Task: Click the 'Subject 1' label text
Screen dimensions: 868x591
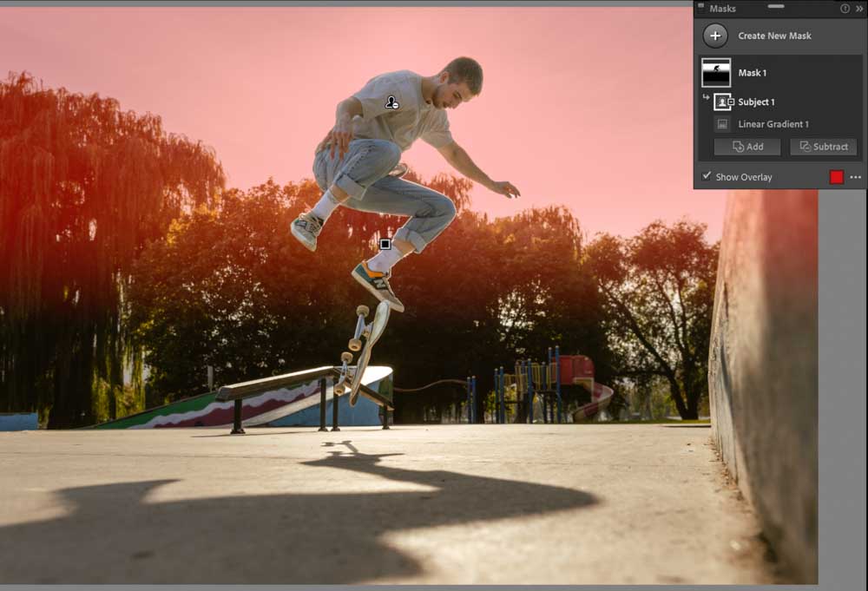Action: tap(756, 102)
